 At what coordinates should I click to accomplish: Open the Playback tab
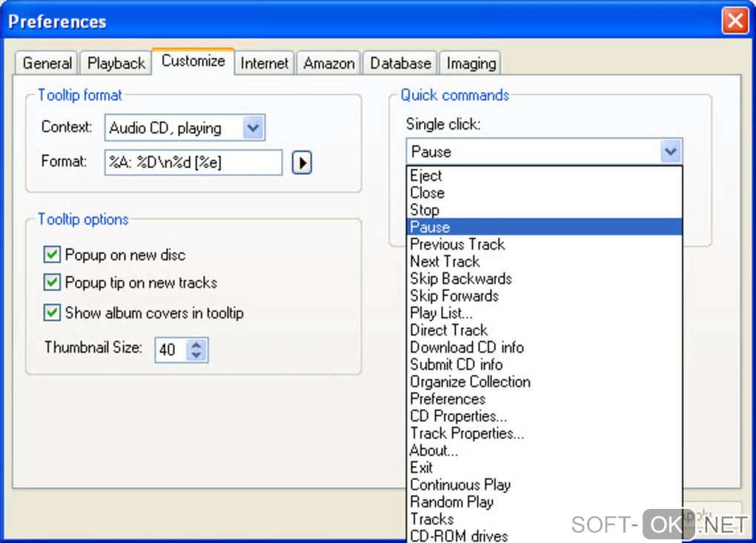(x=116, y=63)
